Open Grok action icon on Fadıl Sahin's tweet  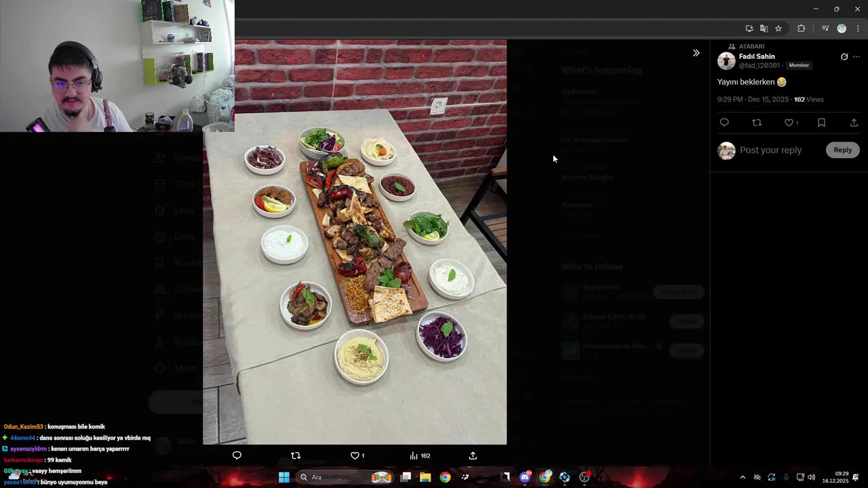pos(844,57)
